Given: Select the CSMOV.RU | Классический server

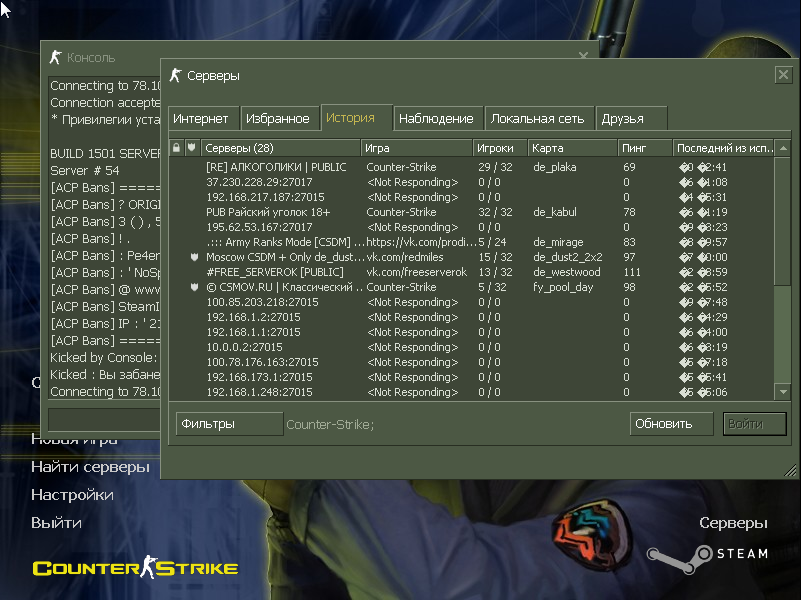Looking at the screenshot, I should click(x=472, y=287).
